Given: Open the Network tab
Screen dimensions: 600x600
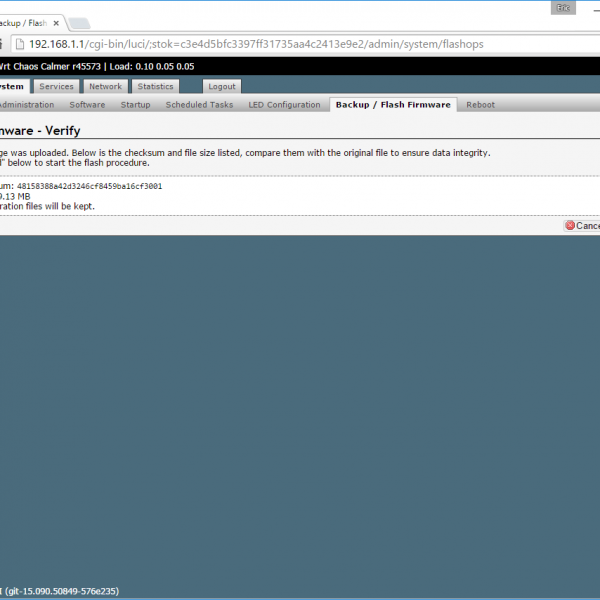Looking at the screenshot, I should tap(105, 87).
